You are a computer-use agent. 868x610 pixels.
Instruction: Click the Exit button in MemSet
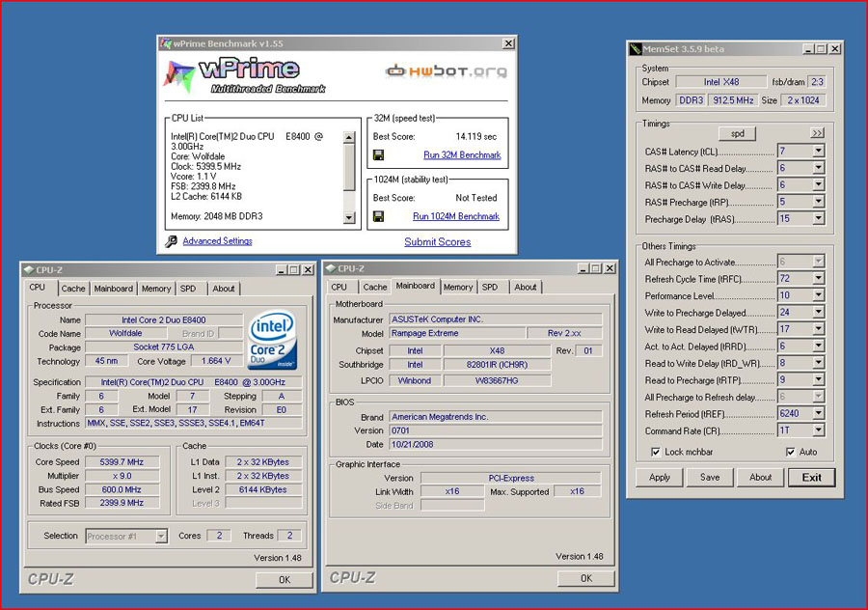pos(811,478)
